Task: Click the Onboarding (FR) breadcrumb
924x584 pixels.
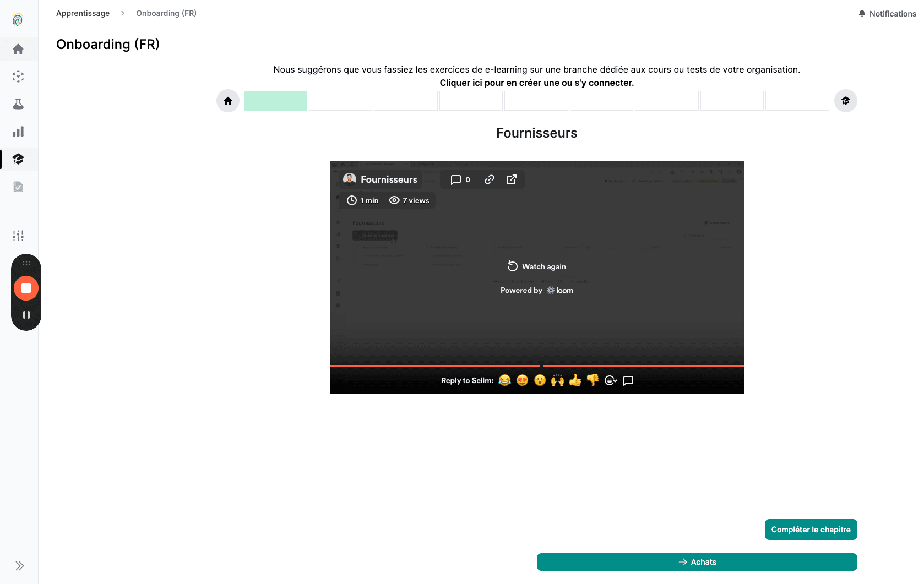Action: tap(166, 13)
